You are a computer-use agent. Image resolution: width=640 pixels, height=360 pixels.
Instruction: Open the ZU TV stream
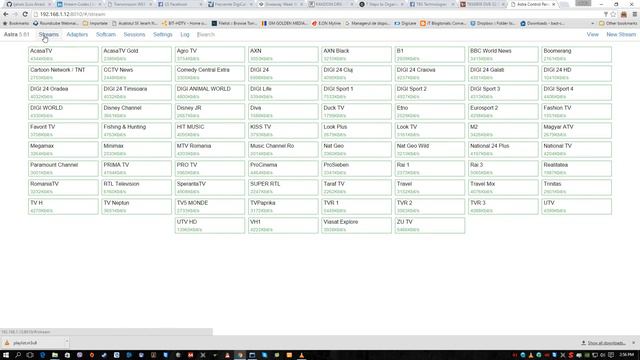[x=430, y=225]
